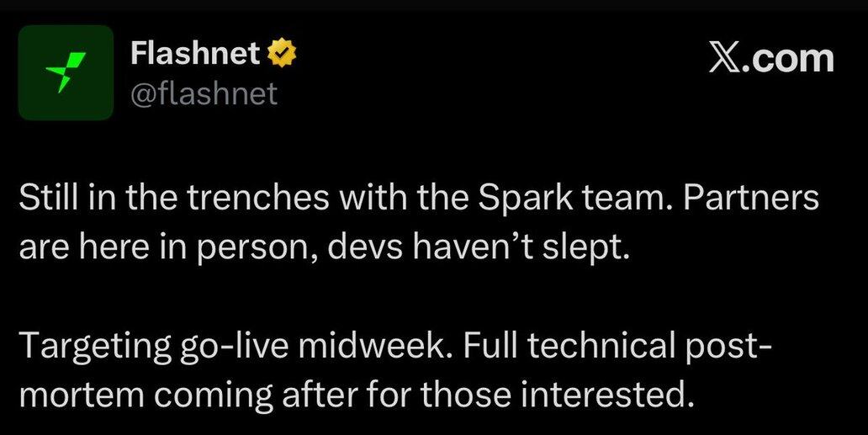The image size is (868, 435).
Task: Click the gold verified badge
Action: coord(282,55)
